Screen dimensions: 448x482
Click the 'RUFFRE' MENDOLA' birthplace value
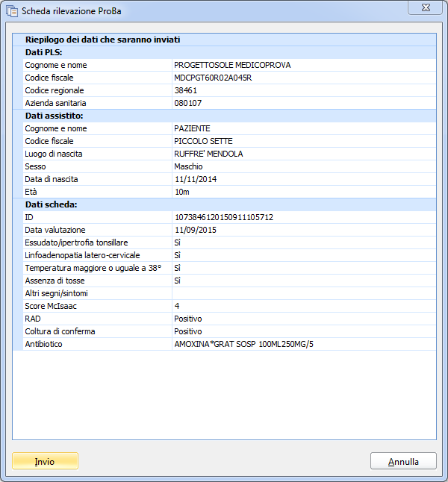point(208,154)
